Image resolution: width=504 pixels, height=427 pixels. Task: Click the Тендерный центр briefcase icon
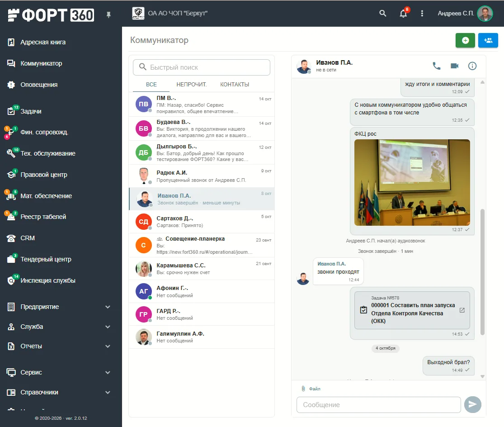click(11, 259)
